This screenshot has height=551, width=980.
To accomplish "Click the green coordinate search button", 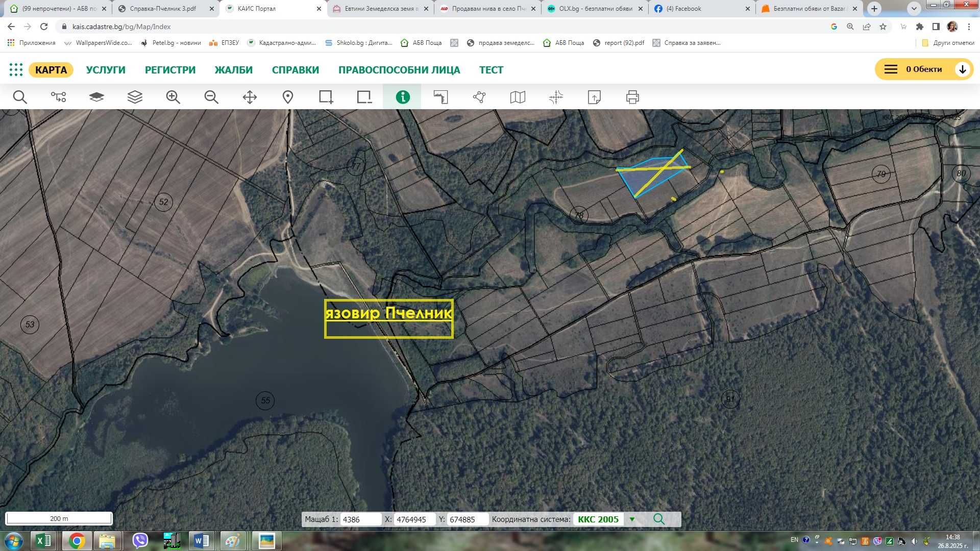I will (x=659, y=519).
